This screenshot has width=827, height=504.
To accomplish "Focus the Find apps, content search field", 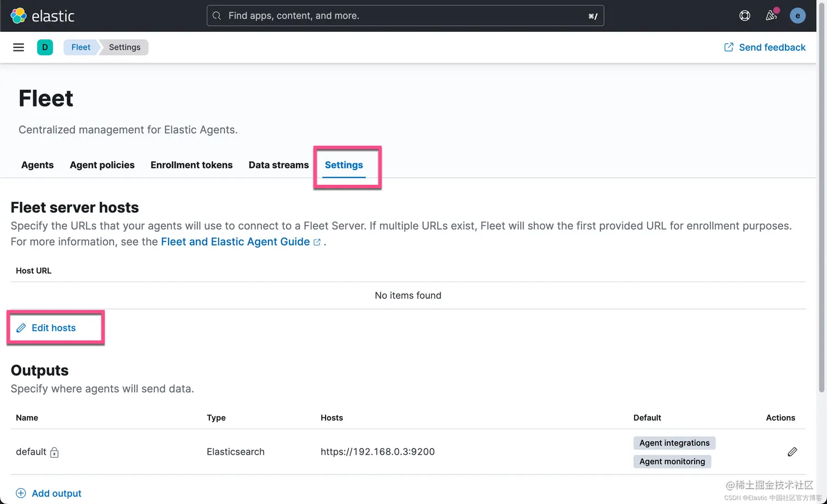I will 405,16.
